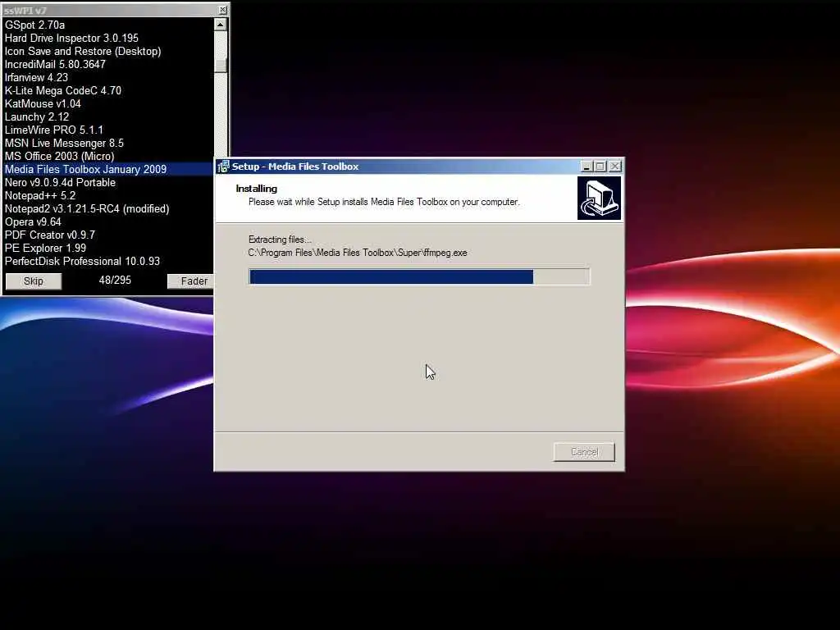This screenshot has width=840, height=630.
Task: Click the scroll-up arrow in ssWPI list
Action: click(x=220, y=24)
